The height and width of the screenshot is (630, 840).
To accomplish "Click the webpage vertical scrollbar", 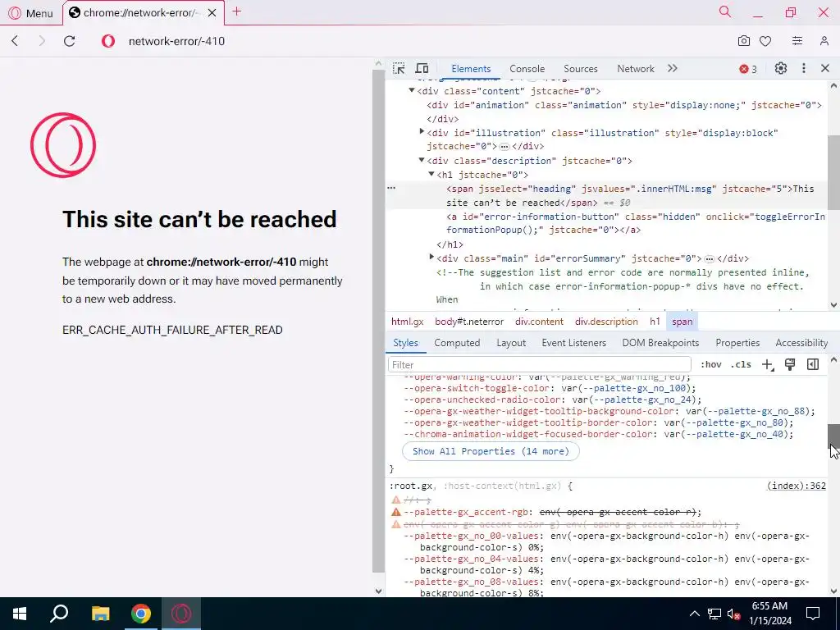I will tap(378, 322).
